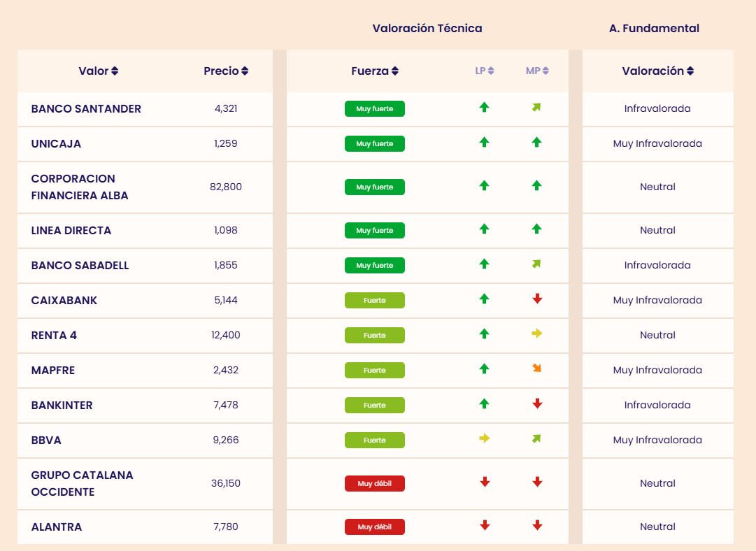Click Unicaja's green 'Muy fuerte' badge
This screenshot has height=551, width=756.
coord(375,144)
